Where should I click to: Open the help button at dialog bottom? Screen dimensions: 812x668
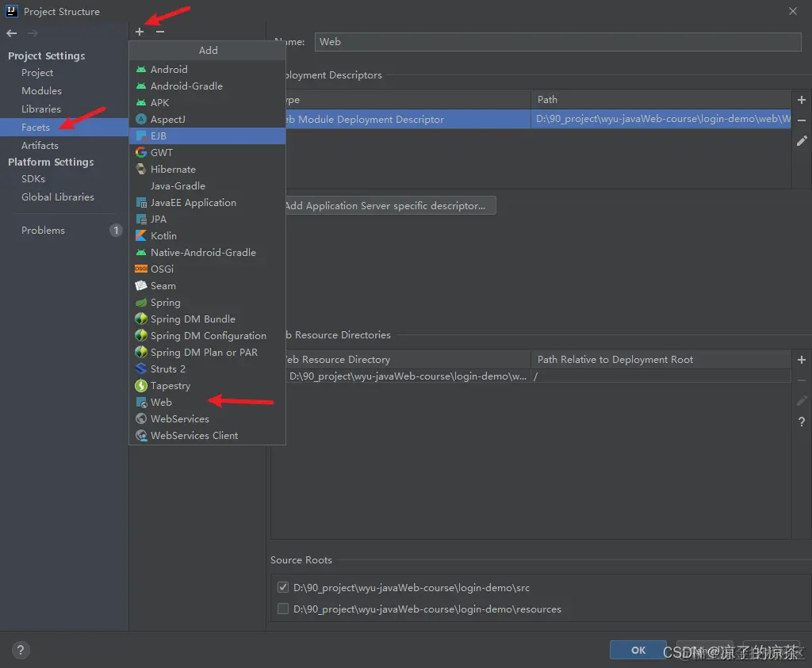click(20, 650)
